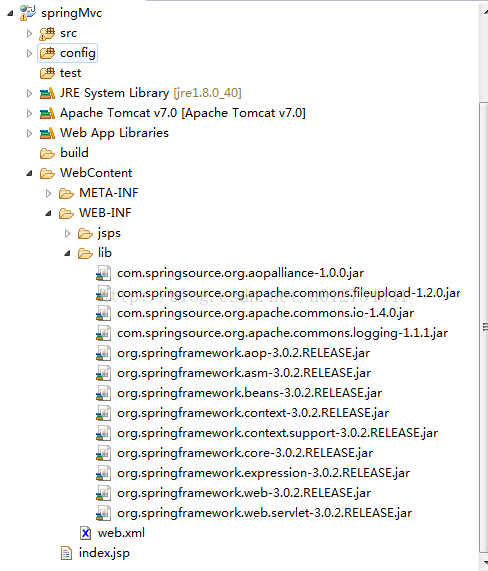This screenshot has width=488, height=571.
Task: Click the aopalliance-1.0.0.jar file icon
Action: click(x=103, y=273)
